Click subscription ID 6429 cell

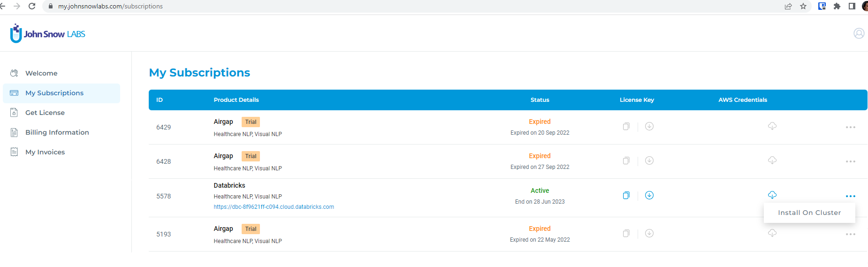pyautogui.click(x=164, y=127)
